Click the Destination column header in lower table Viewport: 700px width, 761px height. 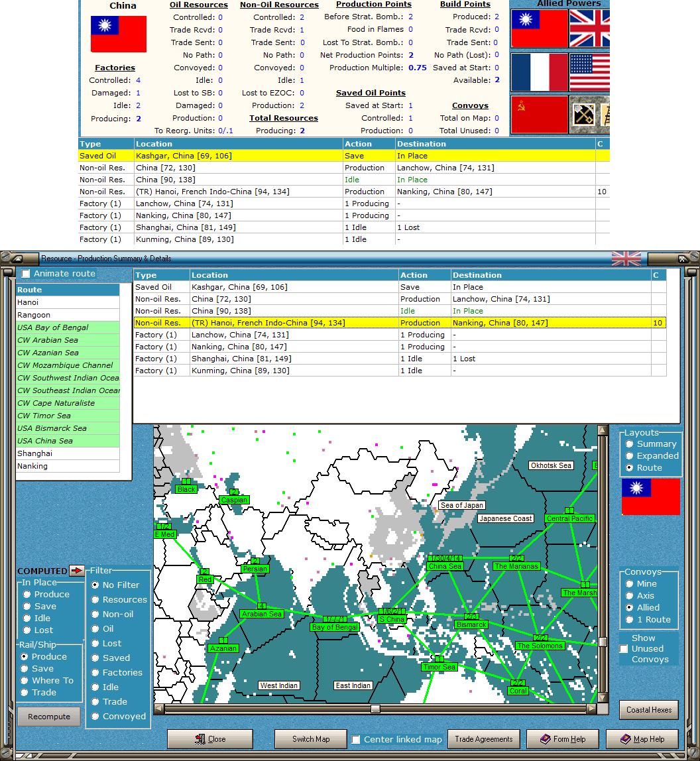551,275
